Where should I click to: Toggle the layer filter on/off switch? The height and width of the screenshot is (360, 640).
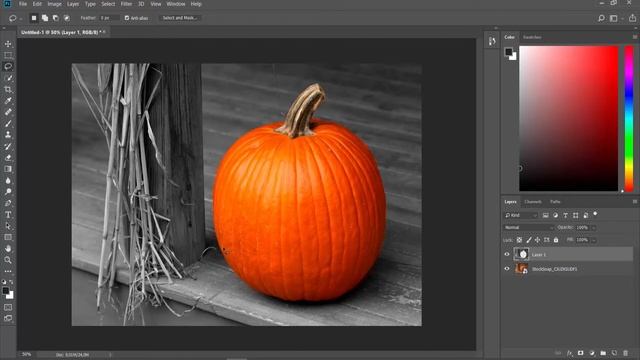tap(595, 214)
